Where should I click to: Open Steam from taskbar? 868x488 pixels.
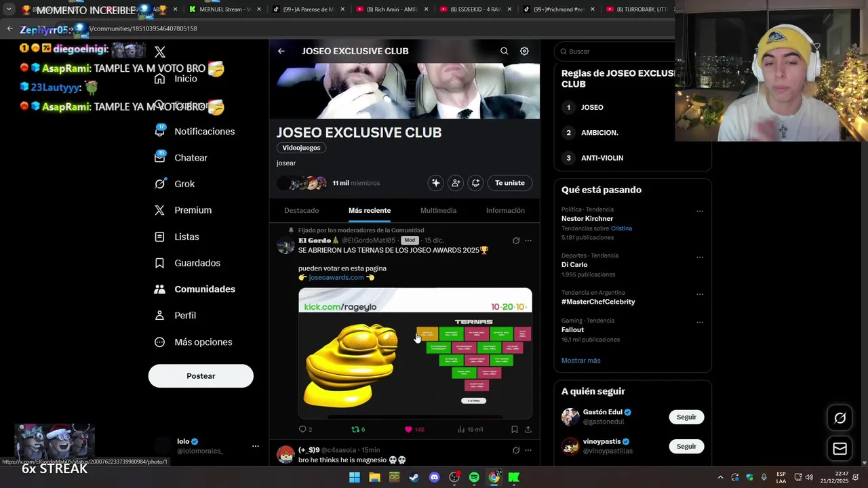[414, 477]
